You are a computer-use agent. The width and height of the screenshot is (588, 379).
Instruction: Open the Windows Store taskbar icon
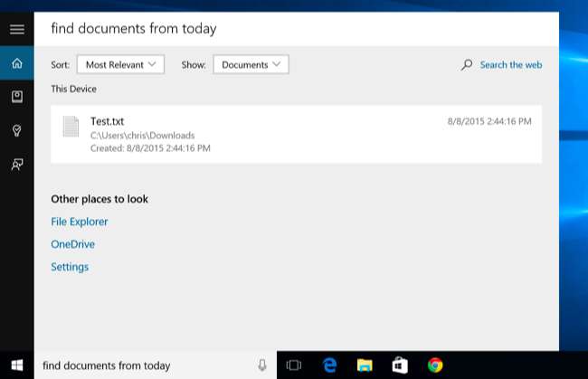pos(400,365)
